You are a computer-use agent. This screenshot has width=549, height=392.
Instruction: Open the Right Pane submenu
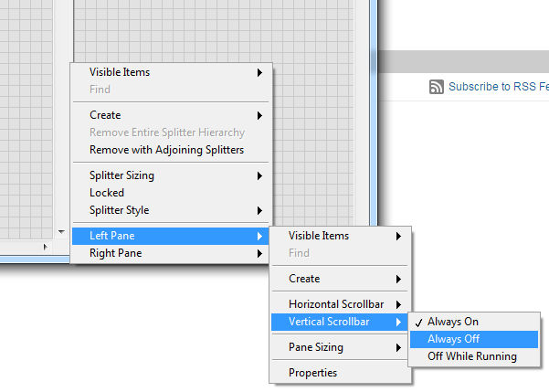pyautogui.click(x=115, y=253)
